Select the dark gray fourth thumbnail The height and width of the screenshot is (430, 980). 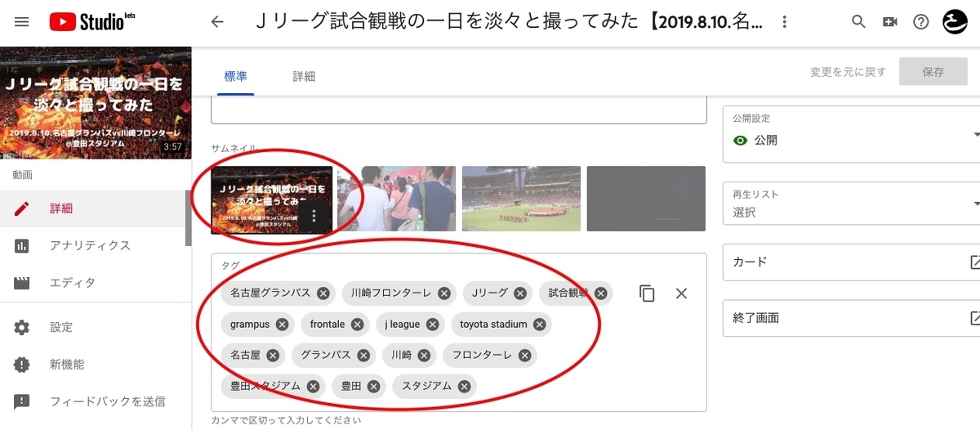tap(645, 199)
